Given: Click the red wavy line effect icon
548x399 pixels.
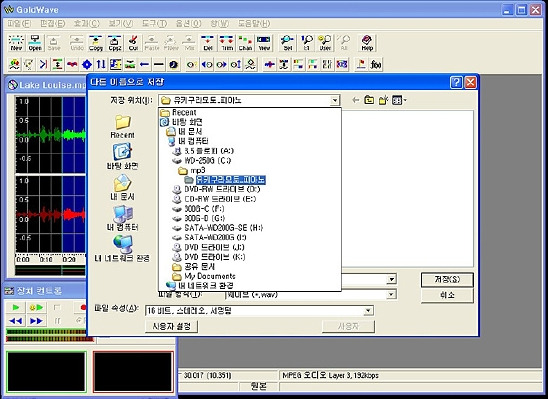Looking at the screenshot, I should click(72, 64).
